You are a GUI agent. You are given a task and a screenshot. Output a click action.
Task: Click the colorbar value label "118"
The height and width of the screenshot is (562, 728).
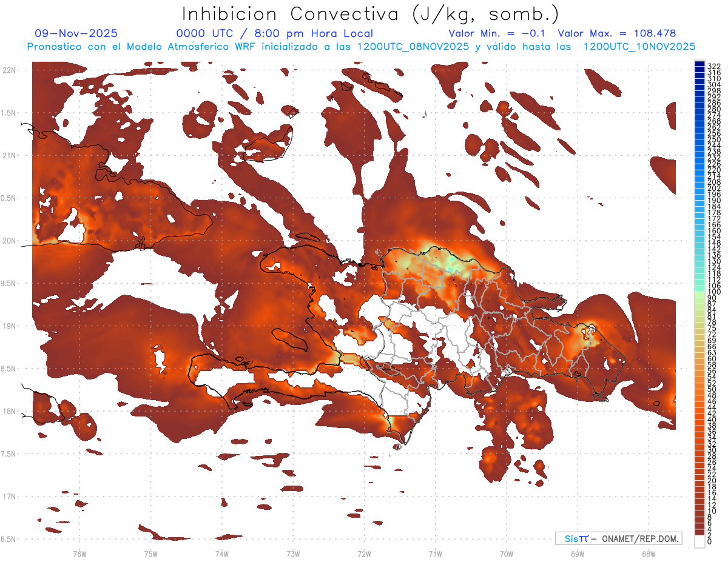pyautogui.click(x=714, y=273)
